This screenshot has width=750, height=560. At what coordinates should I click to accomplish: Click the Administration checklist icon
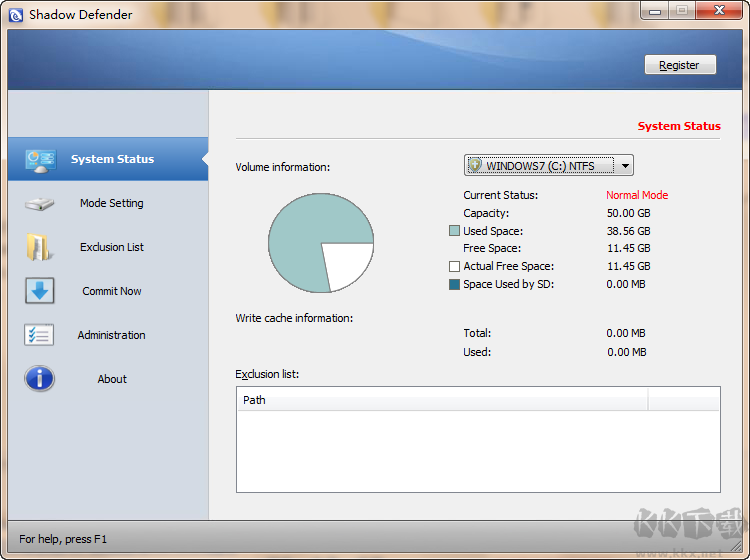pos(40,335)
